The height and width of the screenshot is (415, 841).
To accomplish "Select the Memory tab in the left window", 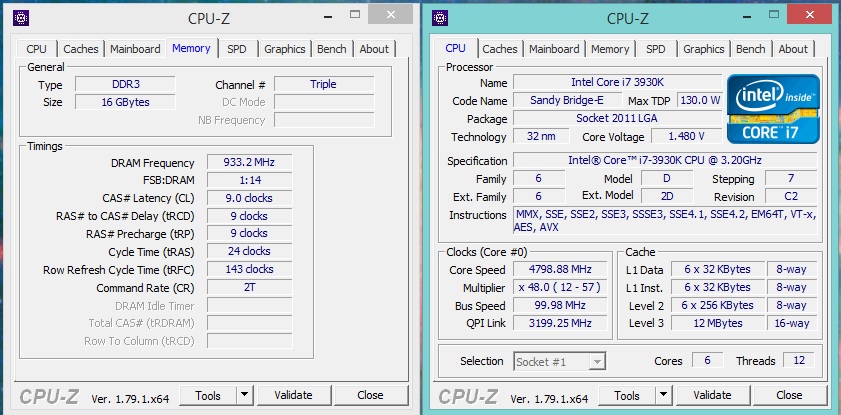I will (x=191, y=48).
